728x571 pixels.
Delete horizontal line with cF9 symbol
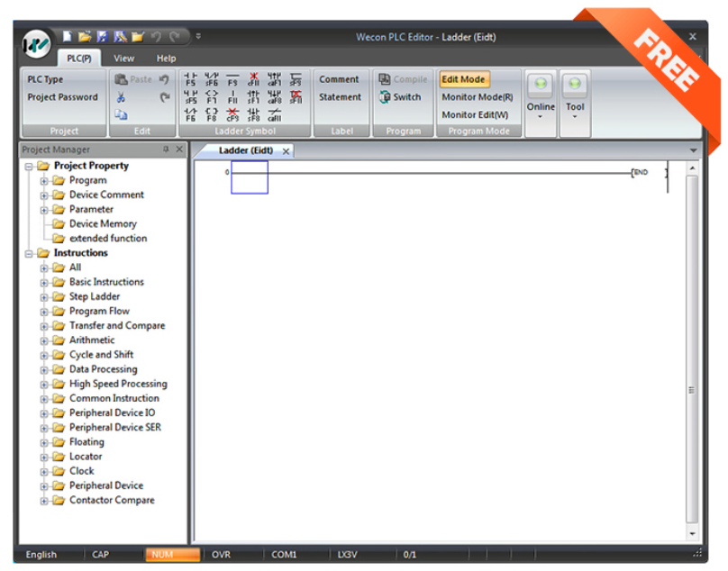232,114
